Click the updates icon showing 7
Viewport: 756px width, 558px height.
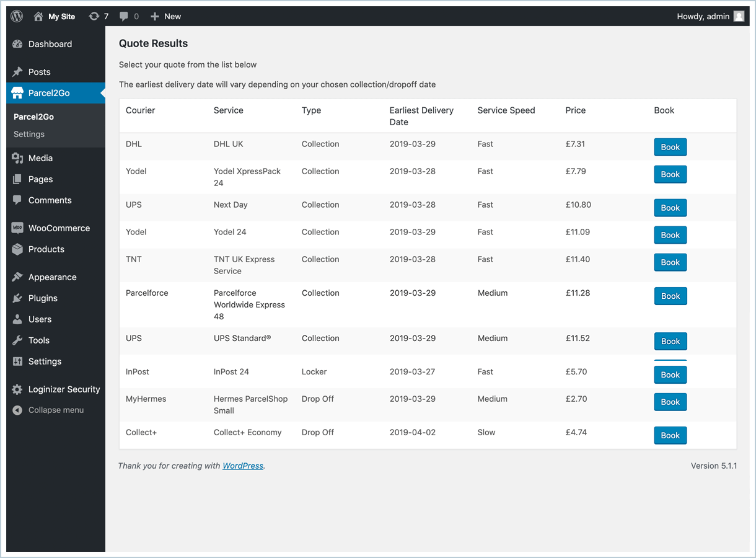(94, 17)
